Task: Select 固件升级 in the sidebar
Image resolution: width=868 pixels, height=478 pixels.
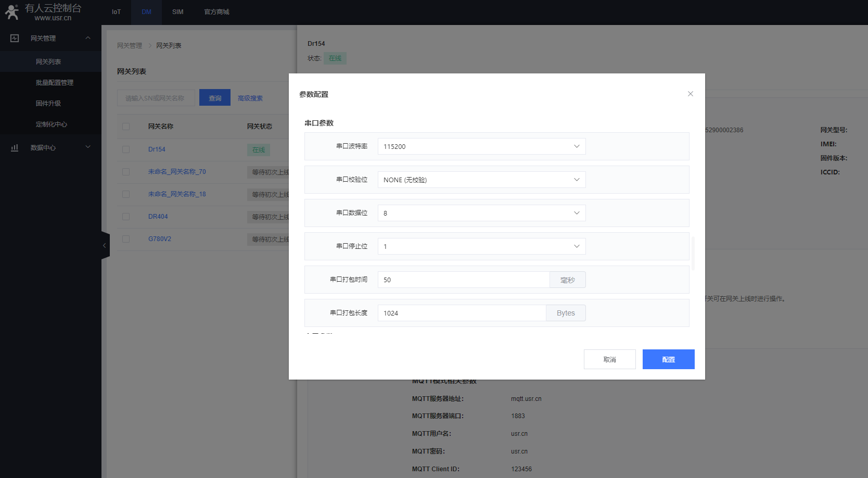Action: point(50,103)
